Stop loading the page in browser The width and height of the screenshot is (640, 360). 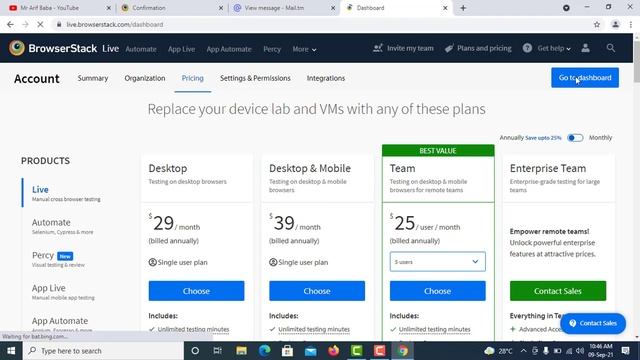click(x=40, y=24)
